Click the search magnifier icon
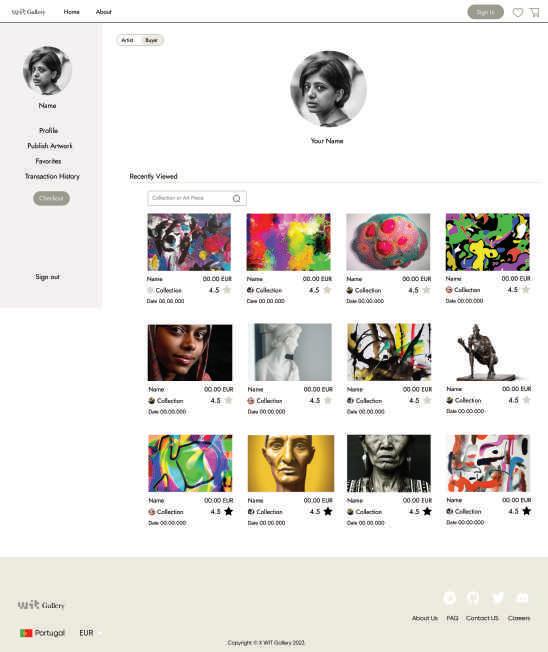 point(237,198)
